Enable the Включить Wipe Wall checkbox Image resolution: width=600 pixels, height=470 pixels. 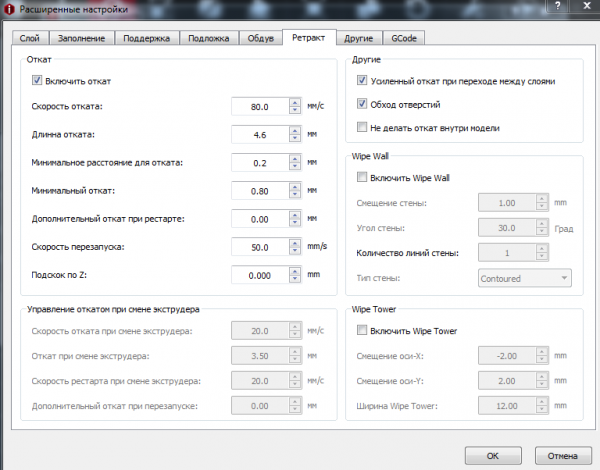(x=362, y=177)
